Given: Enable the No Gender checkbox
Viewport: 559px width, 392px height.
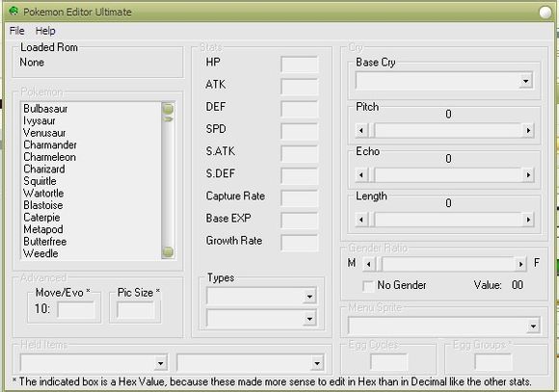Looking at the screenshot, I should point(368,286).
